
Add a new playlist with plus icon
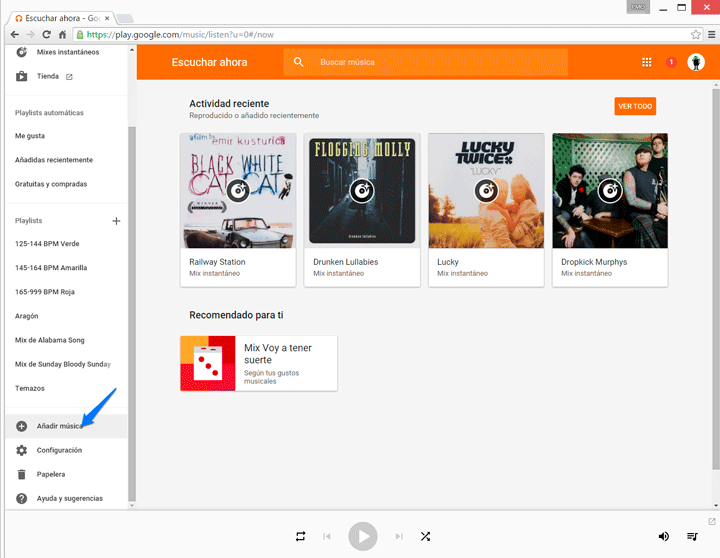click(116, 221)
